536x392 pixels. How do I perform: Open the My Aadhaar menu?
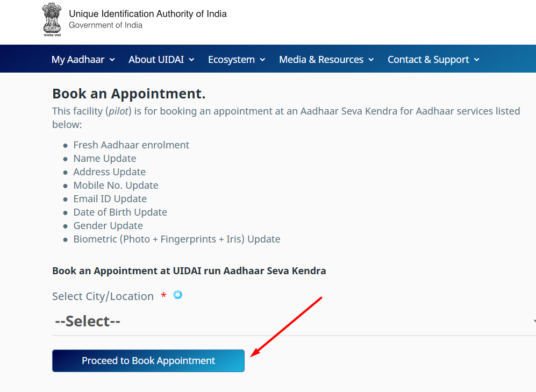click(77, 60)
